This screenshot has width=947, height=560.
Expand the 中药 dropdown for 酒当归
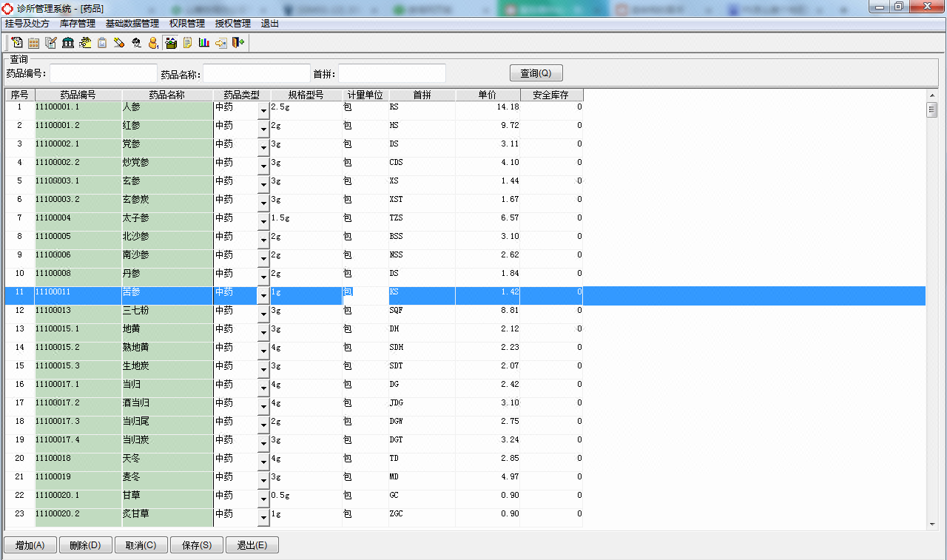pos(263,406)
